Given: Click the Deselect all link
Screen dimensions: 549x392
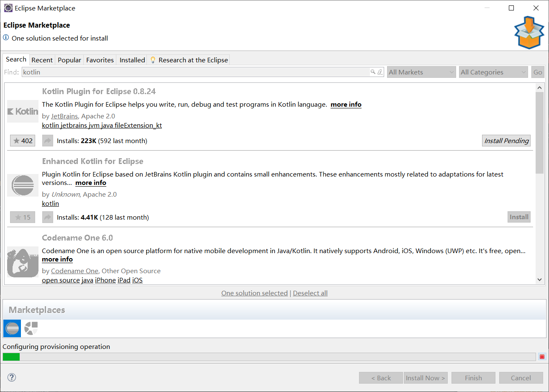Looking at the screenshot, I should (310, 293).
